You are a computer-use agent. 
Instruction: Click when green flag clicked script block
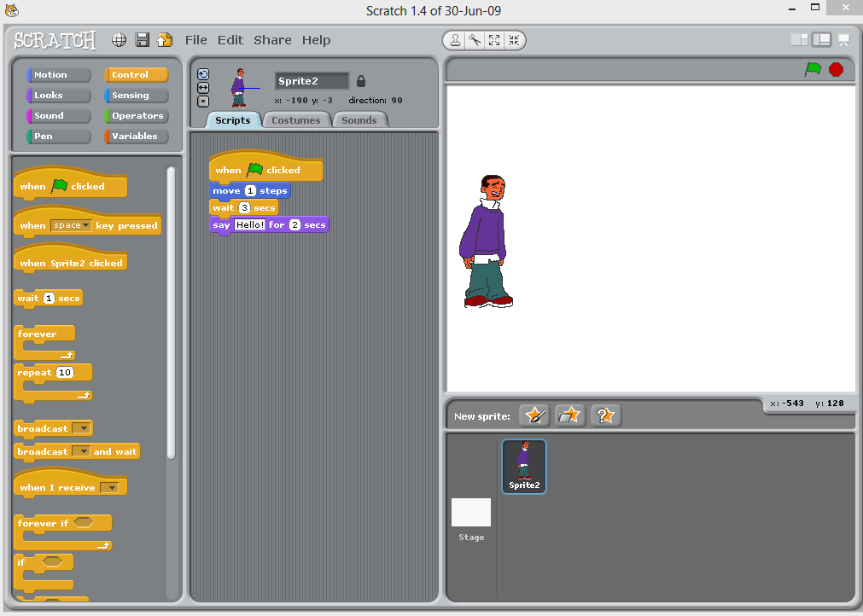(265, 168)
